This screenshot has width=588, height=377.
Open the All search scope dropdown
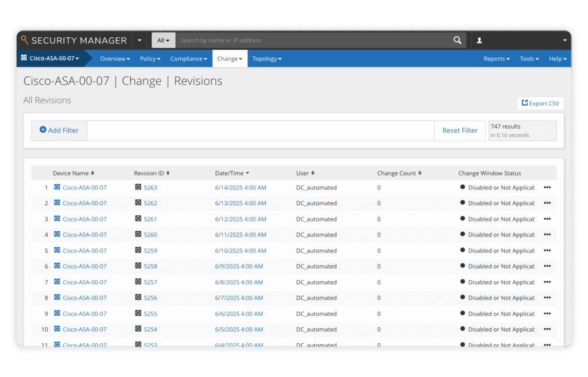164,41
